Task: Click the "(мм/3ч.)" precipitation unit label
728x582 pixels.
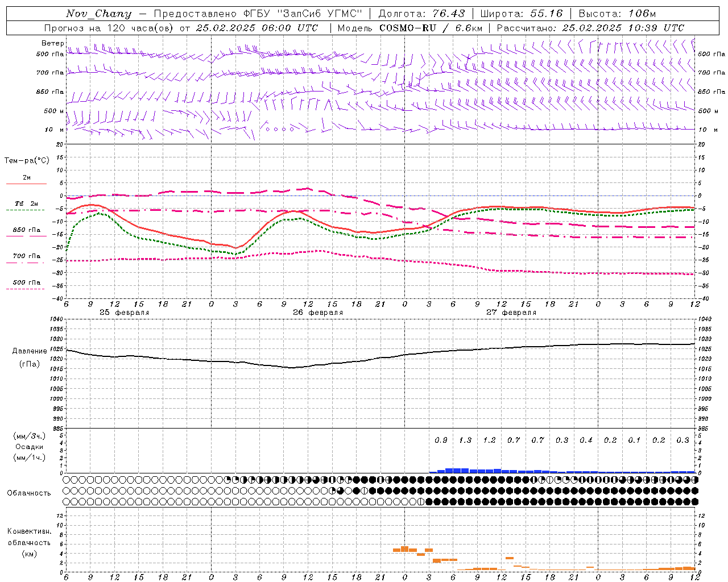Action: pos(30,436)
